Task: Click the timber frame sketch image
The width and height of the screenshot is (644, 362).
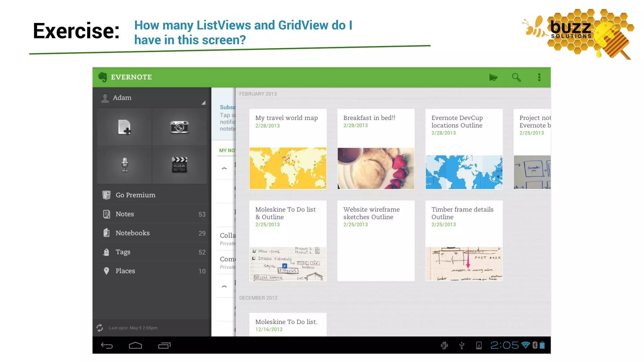Action: click(464, 264)
